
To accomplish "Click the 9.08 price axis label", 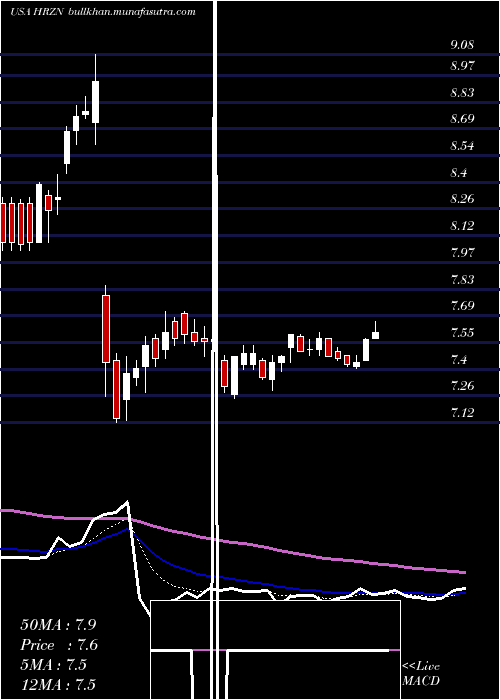I will (462, 45).
